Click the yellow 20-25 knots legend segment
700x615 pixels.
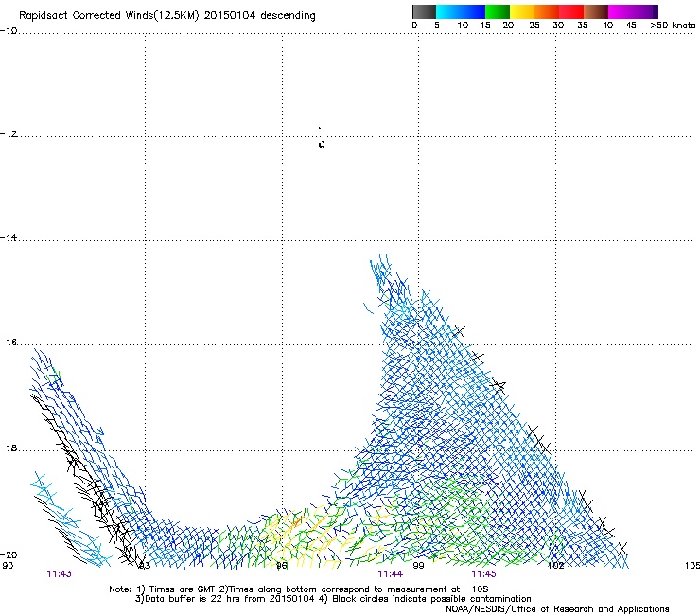522,11
